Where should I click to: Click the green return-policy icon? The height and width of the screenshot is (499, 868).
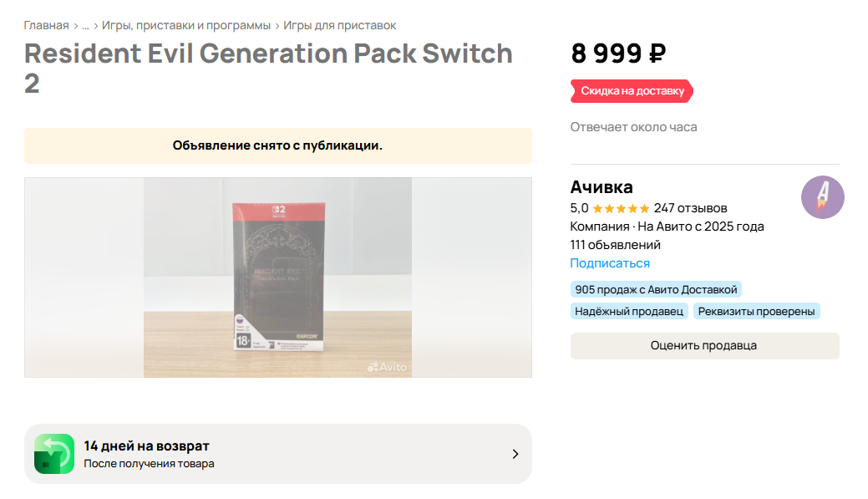(x=54, y=454)
